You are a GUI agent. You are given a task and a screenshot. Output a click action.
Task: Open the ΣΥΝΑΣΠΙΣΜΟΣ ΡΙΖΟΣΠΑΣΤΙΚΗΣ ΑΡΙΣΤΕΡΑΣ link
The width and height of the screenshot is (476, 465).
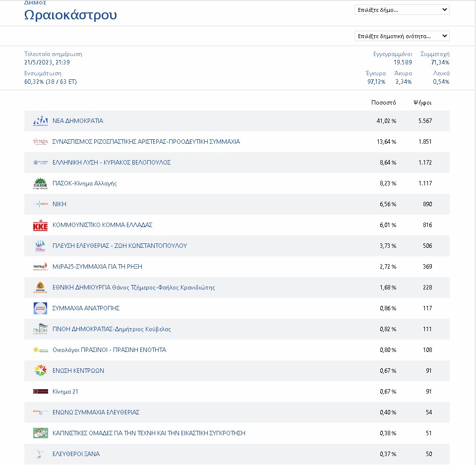tap(146, 142)
